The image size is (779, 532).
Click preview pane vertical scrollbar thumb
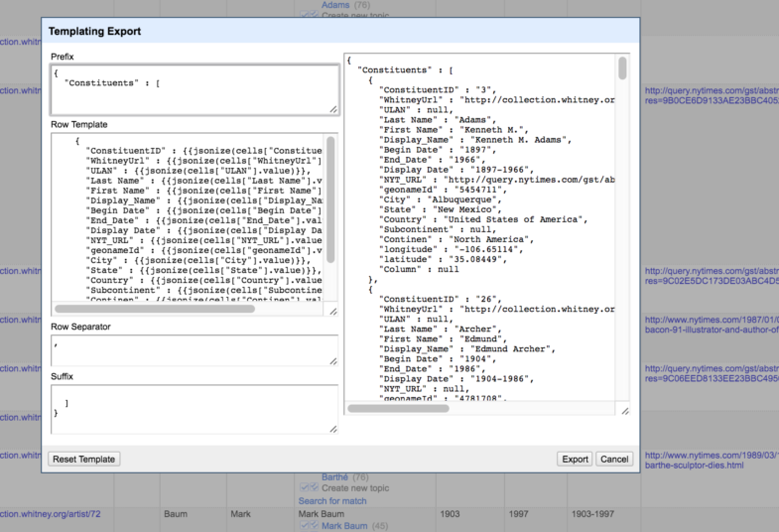pyautogui.click(x=622, y=68)
